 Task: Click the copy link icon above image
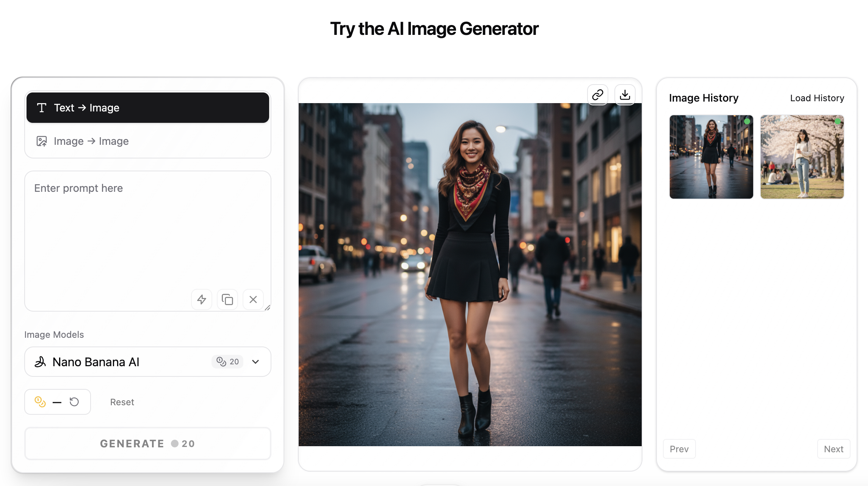click(598, 94)
